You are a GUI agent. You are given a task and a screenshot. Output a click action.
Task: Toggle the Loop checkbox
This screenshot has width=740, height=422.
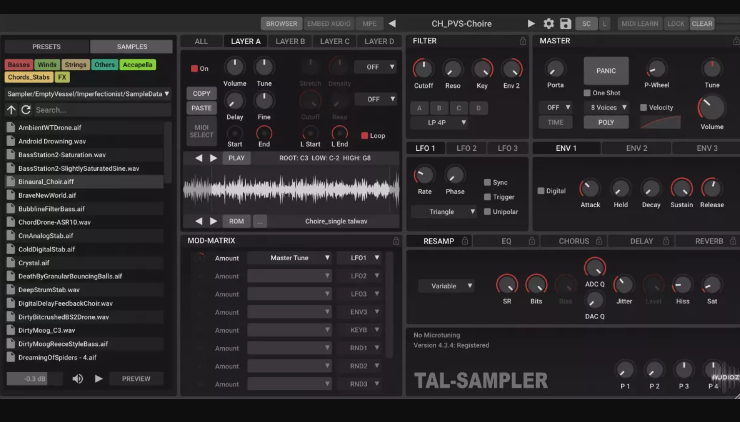pyautogui.click(x=364, y=135)
